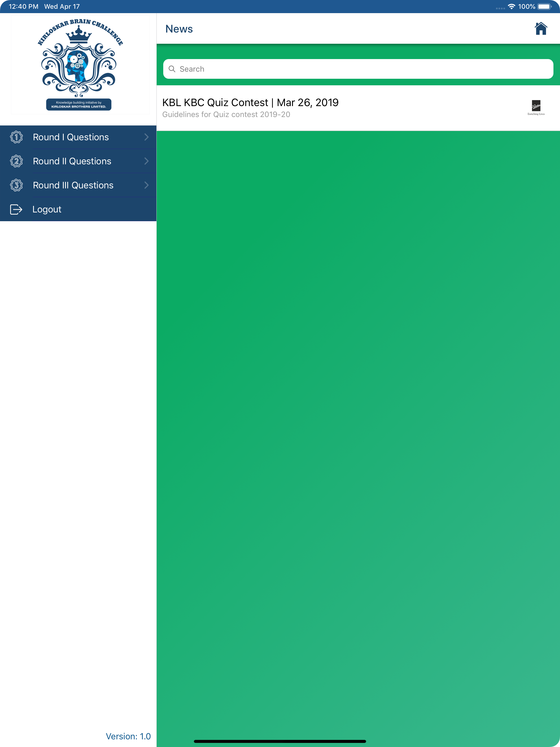
Task: Tap the Round 2 badge icon
Action: click(16, 161)
